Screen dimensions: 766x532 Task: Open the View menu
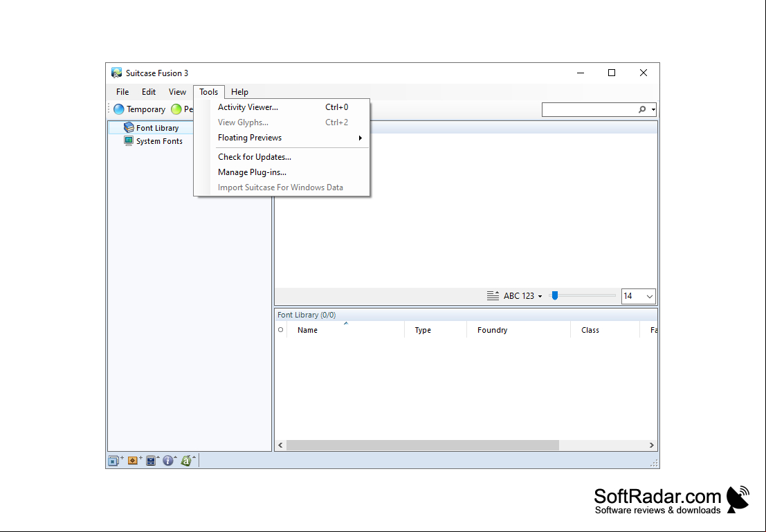177,92
